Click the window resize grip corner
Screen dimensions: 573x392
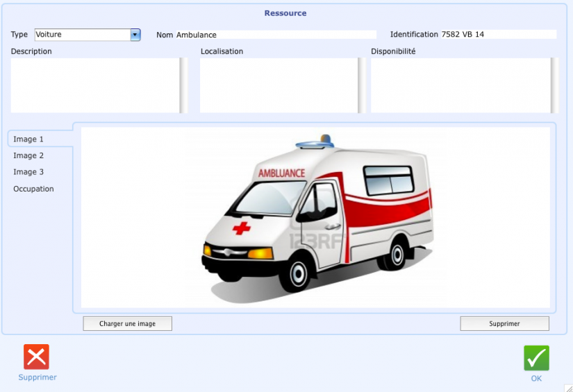tap(569, 388)
